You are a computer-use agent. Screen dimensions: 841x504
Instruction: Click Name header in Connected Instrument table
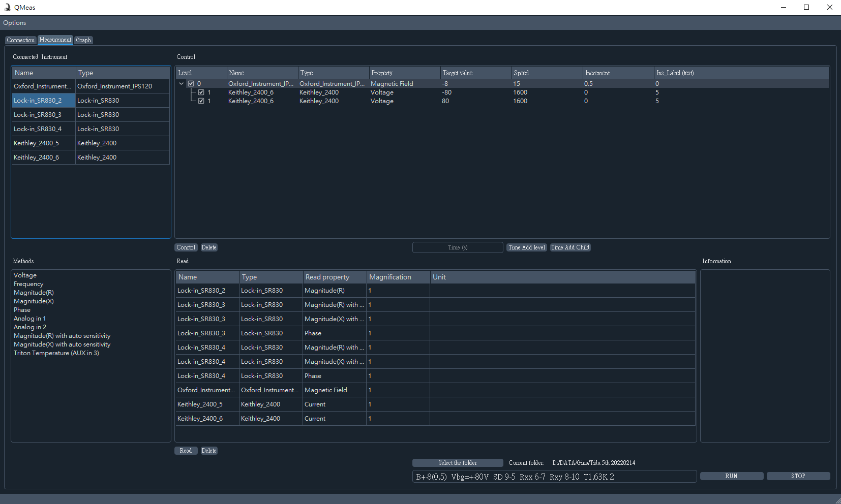[x=44, y=73]
